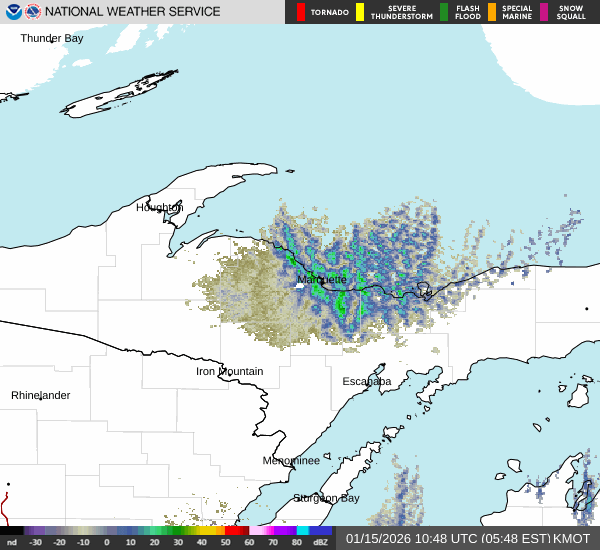
Task: Click the Thunder Bay map label
Action: click(52, 38)
